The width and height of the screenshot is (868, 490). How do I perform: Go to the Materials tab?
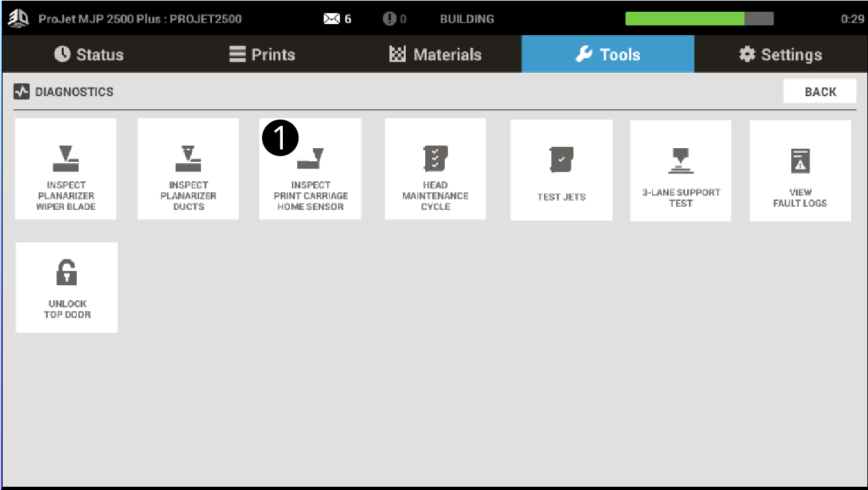coord(435,55)
